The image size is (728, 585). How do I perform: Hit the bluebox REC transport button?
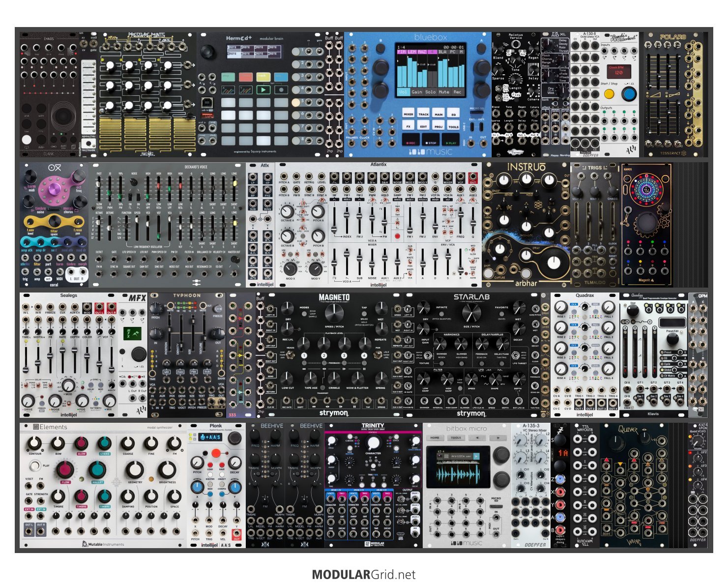(x=411, y=139)
